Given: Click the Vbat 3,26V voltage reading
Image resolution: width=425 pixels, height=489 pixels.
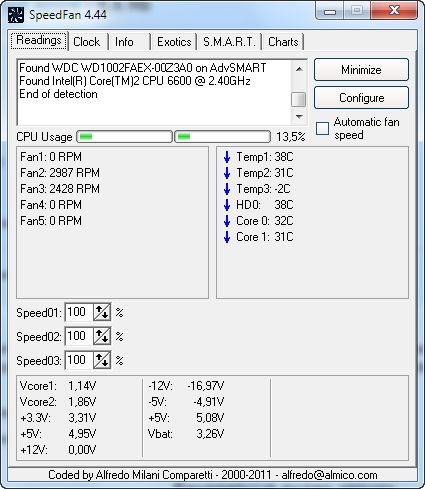Looking at the screenshot, I should pyautogui.click(x=186, y=434).
